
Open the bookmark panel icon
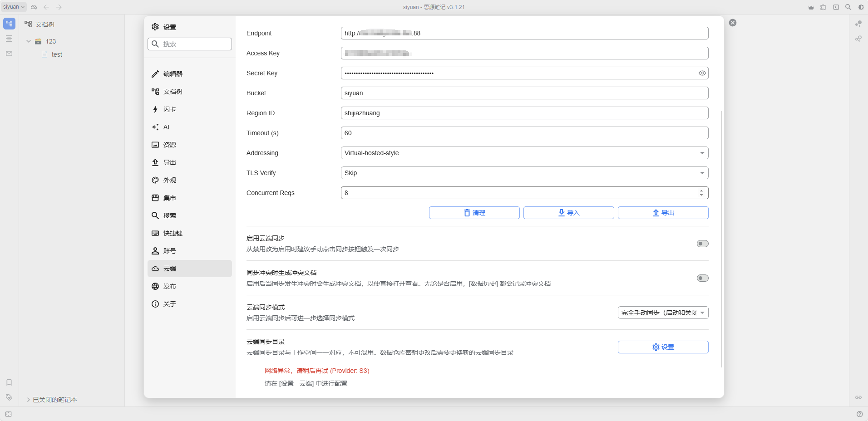point(9,382)
